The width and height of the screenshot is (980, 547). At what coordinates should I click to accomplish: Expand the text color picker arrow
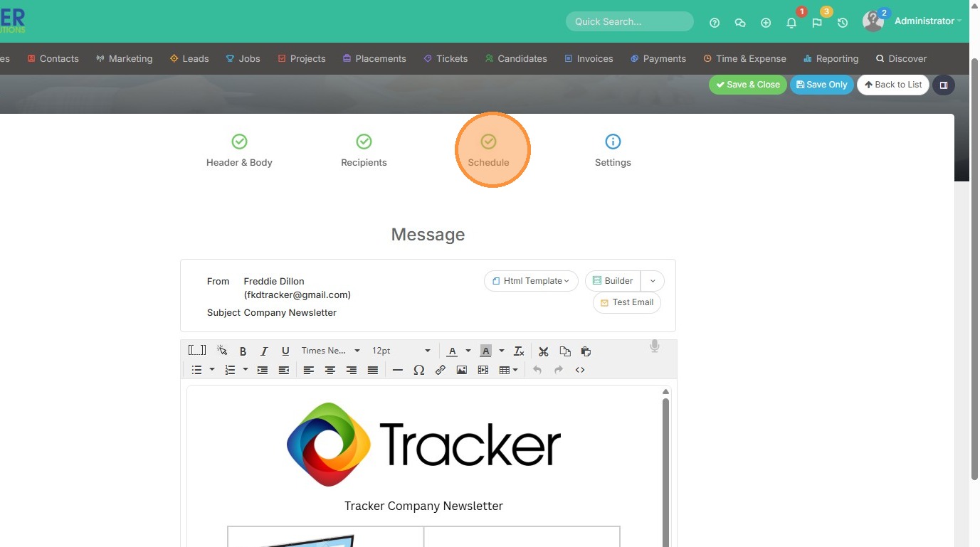[x=468, y=351]
